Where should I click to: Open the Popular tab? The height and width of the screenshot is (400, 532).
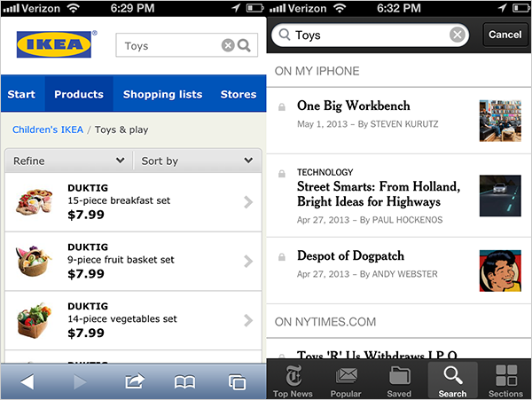pyautogui.click(x=346, y=380)
